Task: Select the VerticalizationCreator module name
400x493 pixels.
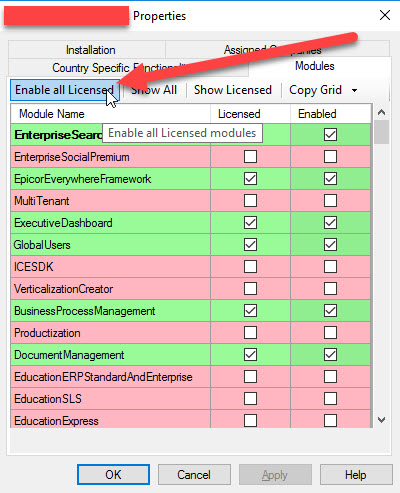Action: [63, 289]
